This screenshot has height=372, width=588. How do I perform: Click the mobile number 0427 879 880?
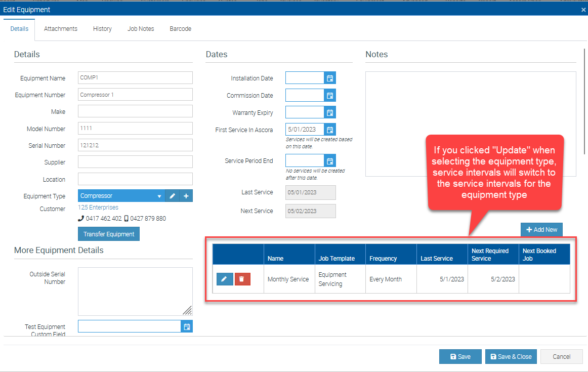(148, 219)
